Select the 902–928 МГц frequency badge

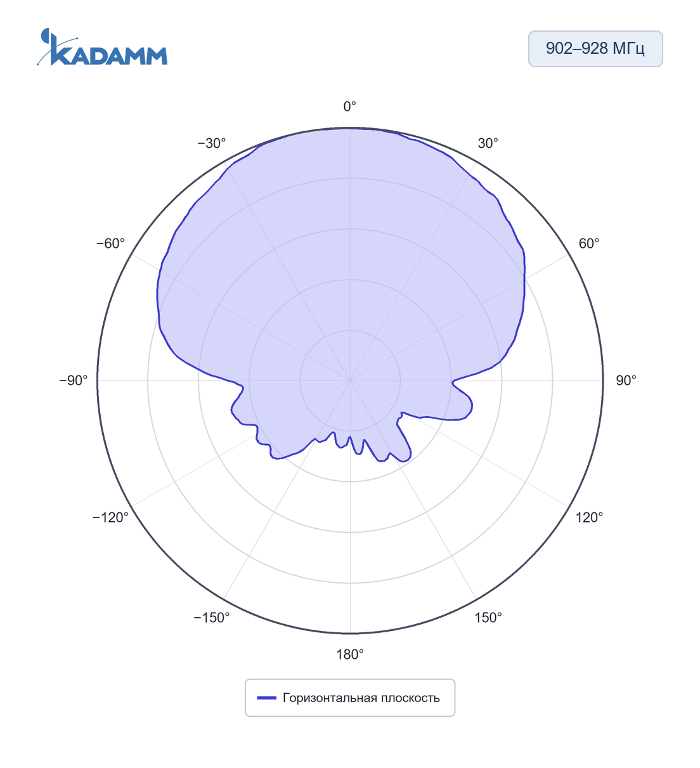point(595,49)
